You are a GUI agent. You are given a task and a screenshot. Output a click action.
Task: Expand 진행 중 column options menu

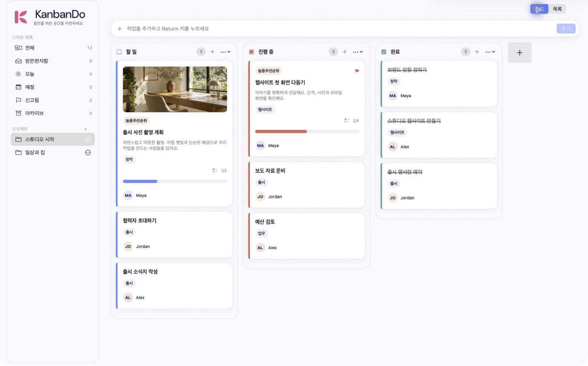coord(358,52)
